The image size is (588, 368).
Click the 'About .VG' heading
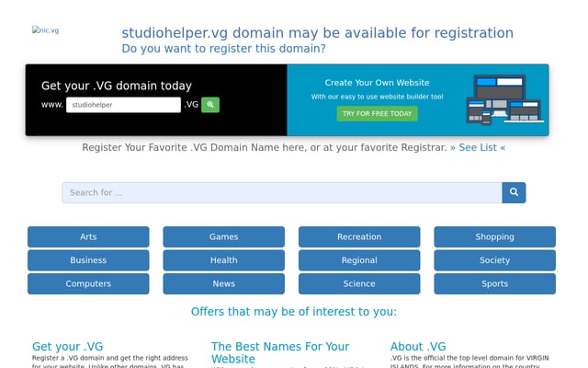418,346
